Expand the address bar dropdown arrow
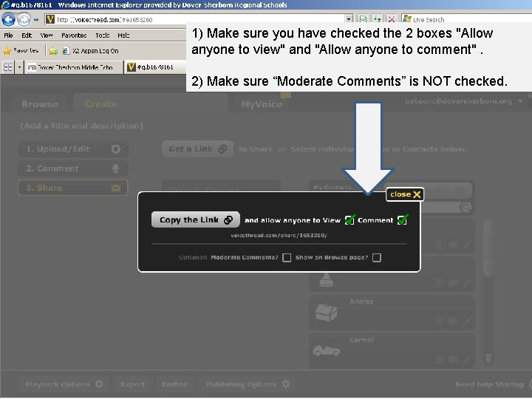The image size is (532, 399). [349, 19]
